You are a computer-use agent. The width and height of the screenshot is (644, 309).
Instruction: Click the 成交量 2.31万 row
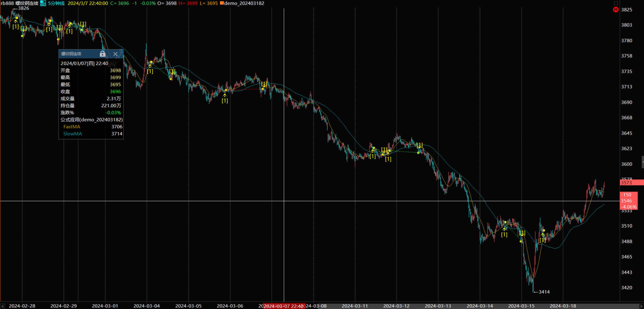91,99
